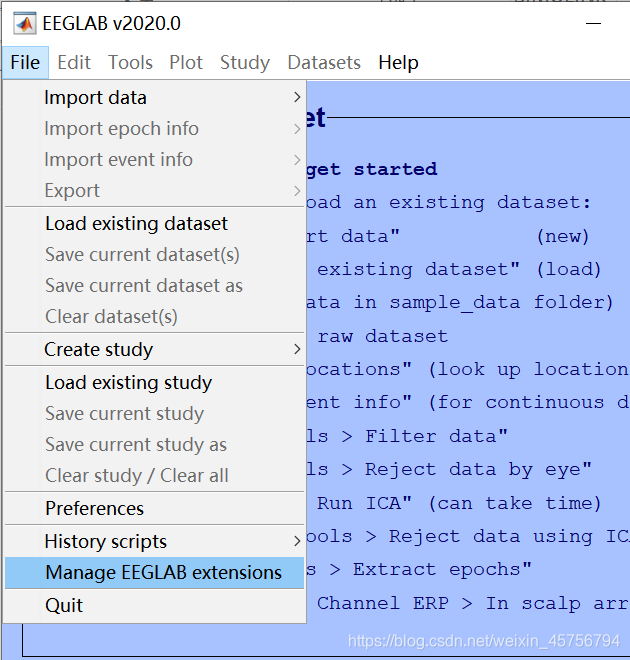The height and width of the screenshot is (660, 630).
Task: Expand the History scripts submenu arrow
Action: click(297, 542)
